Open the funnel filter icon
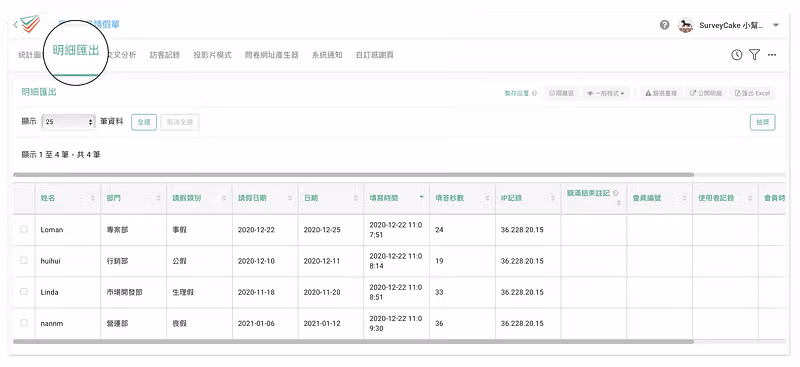 755,55
